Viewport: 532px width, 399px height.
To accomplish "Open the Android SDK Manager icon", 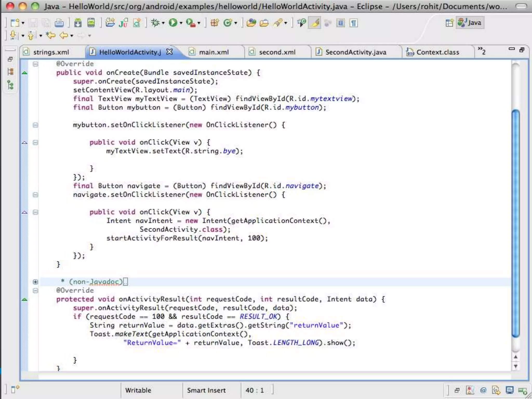I will tap(78, 23).
